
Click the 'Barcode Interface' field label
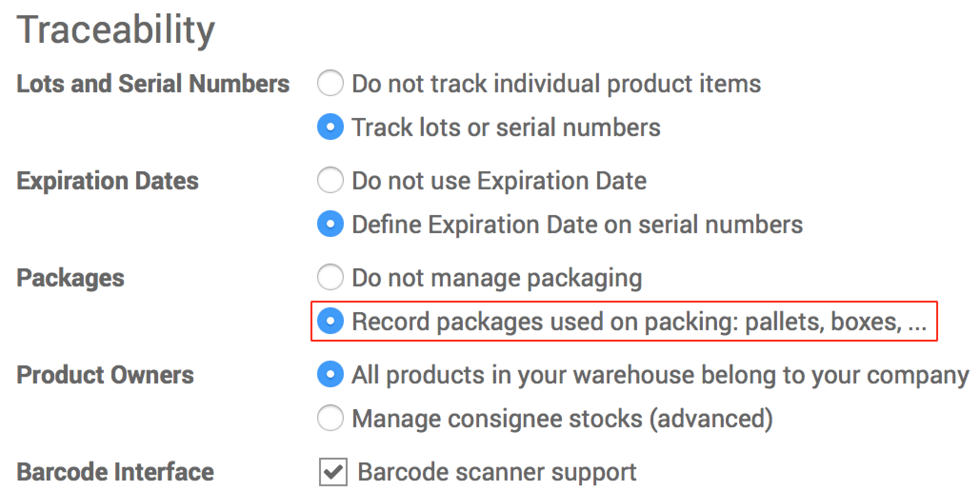pyautogui.click(x=115, y=472)
